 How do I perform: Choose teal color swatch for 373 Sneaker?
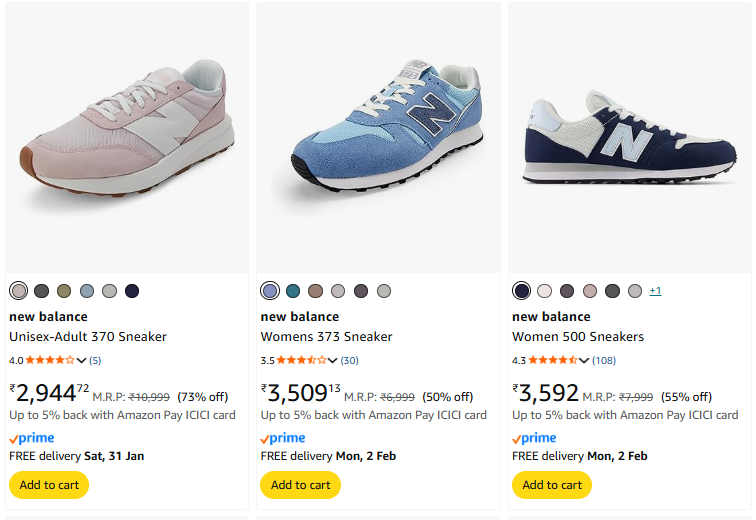pos(293,291)
